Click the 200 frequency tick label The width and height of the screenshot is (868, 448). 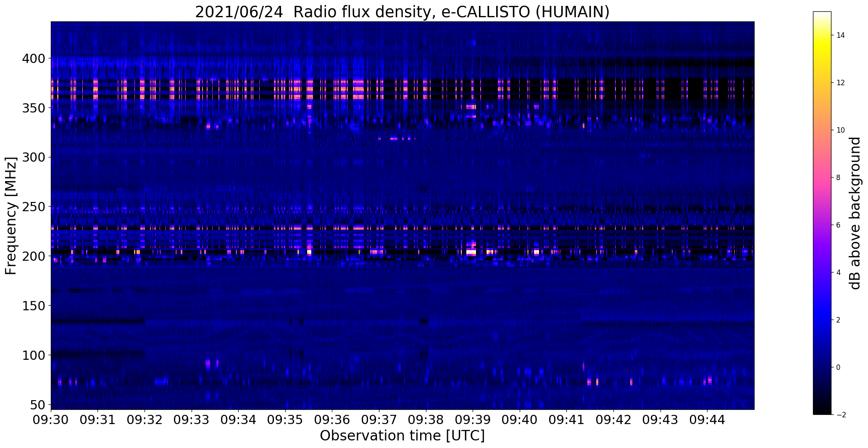point(34,256)
